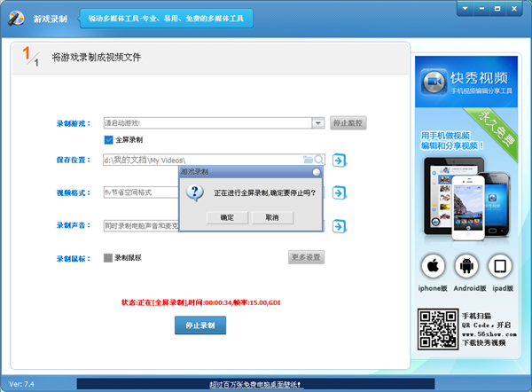Screen dimensions: 532x392
Task: Confirm stop with the 确定 dialog button
Action: tap(227, 217)
